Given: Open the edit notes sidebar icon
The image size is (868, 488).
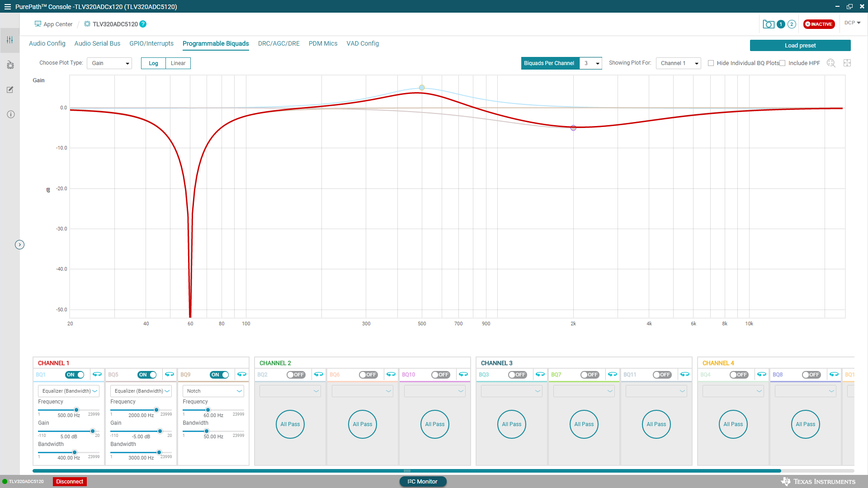Looking at the screenshot, I should [x=10, y=89].
